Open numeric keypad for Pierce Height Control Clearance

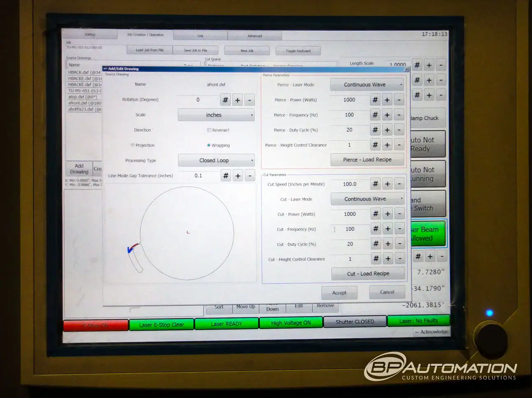[x=375, y=145]
